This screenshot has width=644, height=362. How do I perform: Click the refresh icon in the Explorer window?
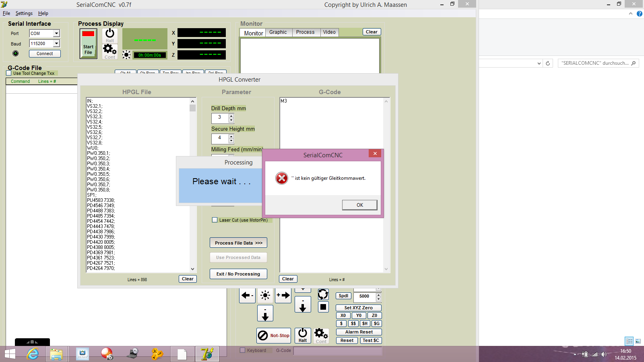548,63
